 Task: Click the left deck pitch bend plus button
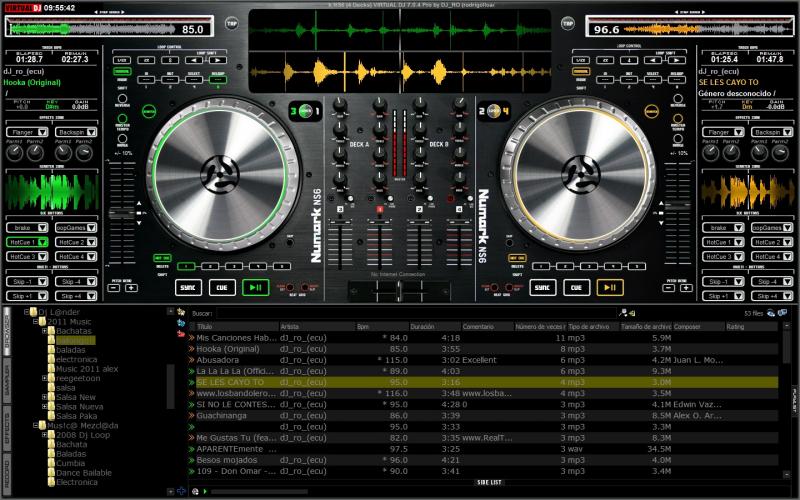pyautogui.click(x=131, y=288)
